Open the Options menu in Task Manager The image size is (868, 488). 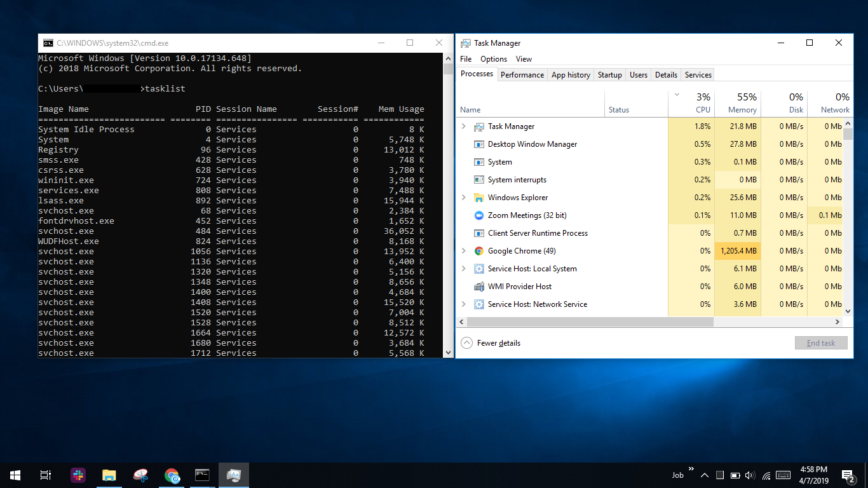pyautogui.click(x=493, y=59)
